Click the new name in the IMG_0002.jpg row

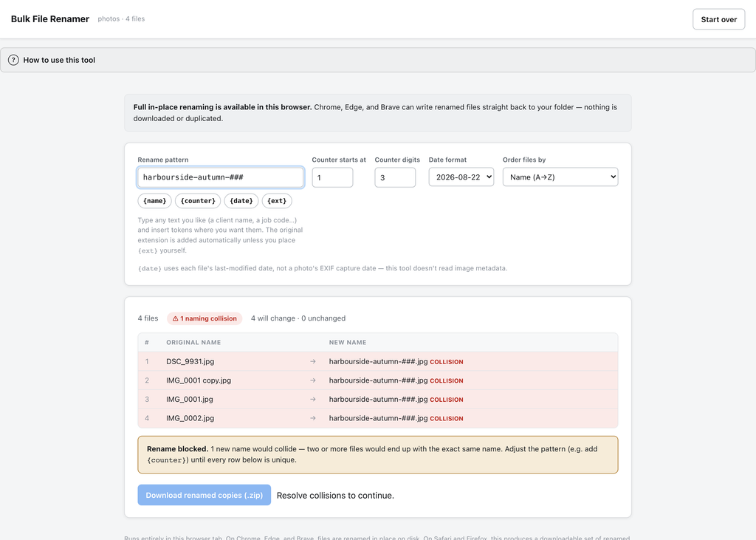(379, 418)
